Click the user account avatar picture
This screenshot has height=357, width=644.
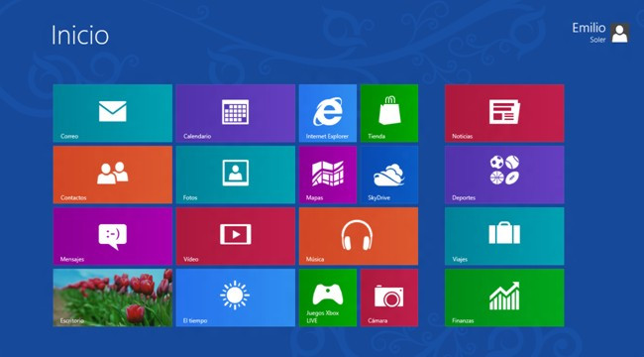coord(619,33)
